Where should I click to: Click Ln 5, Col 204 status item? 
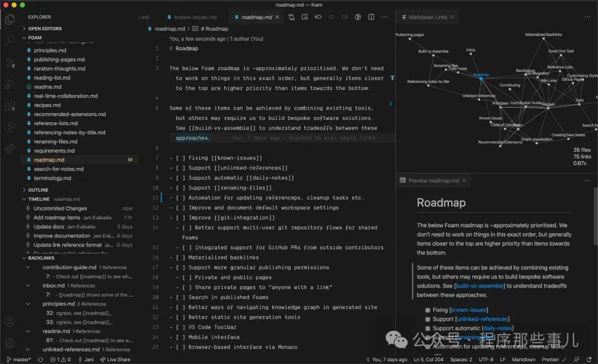tap(428, 360)
